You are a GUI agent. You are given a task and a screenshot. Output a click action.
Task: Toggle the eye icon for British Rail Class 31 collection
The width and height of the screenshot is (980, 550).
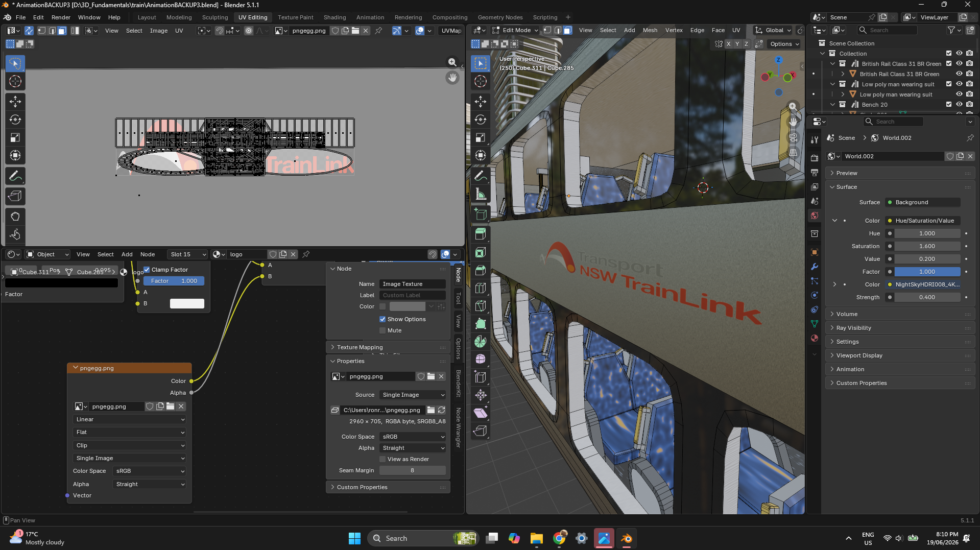959,64
